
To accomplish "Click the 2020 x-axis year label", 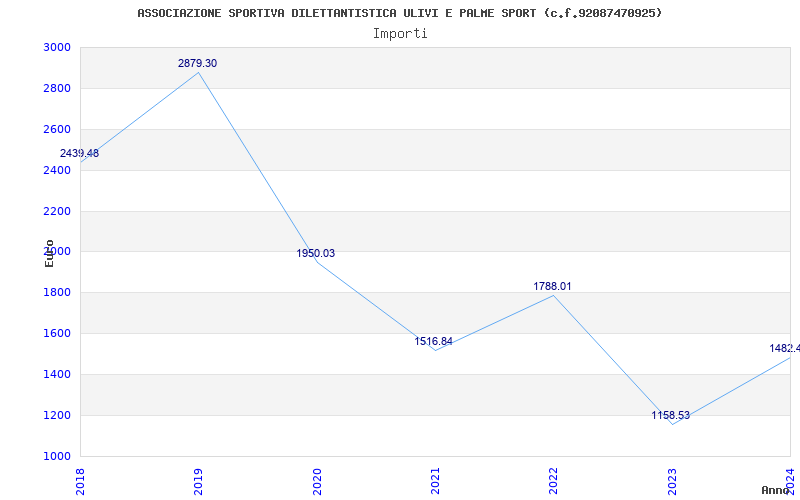I will pos(316,482).
